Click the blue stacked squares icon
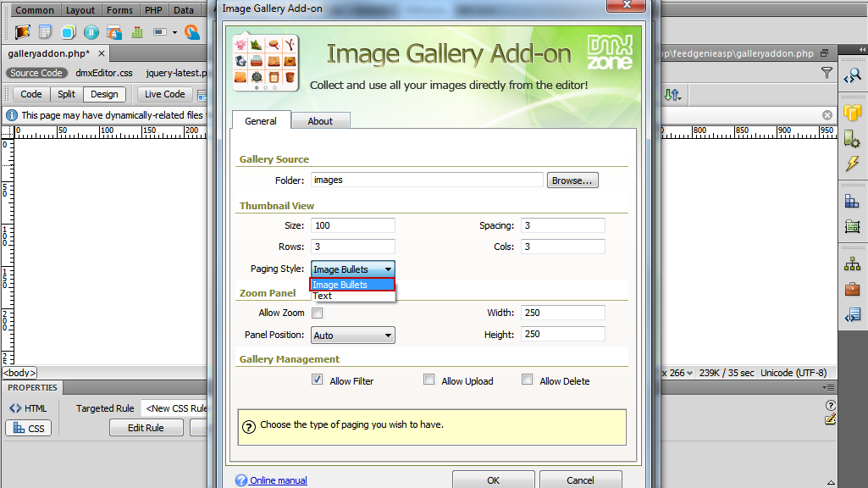868x488 pixels. coord(68,32)
